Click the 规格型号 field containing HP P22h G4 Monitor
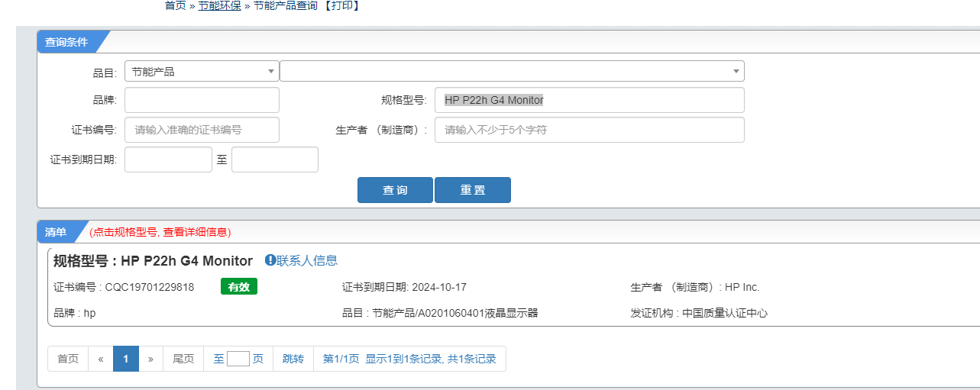 (590, 100)
